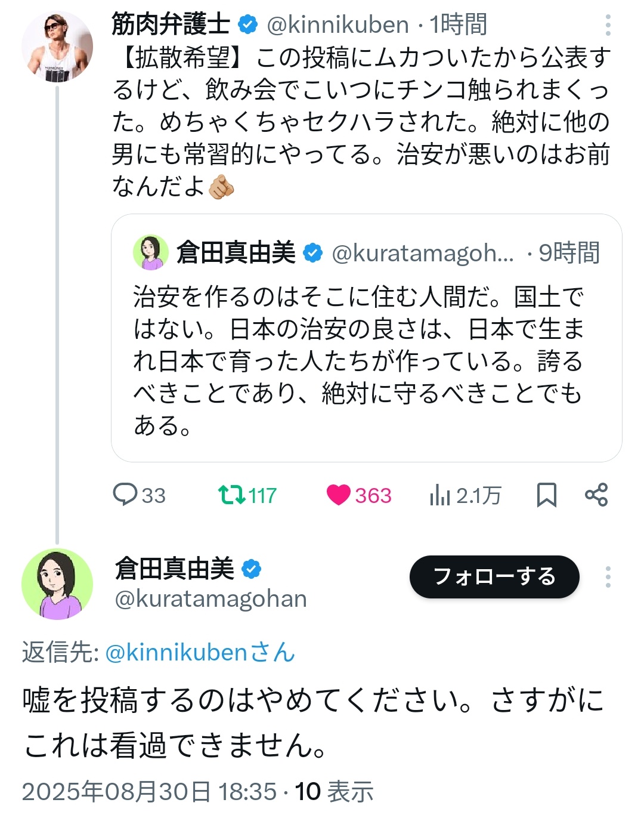
Task: Open the three-dot menu beside フォローする
Action: [x=608, y=577]
